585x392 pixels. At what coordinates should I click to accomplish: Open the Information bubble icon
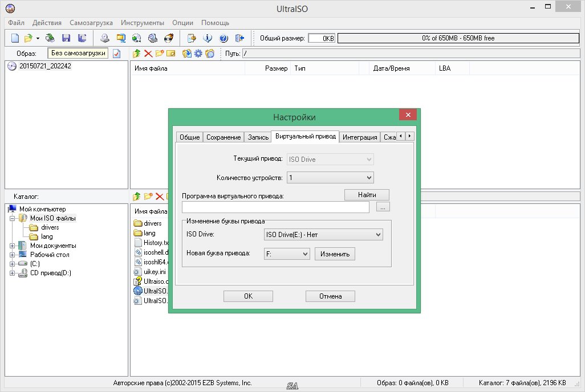tap(208, 38)
